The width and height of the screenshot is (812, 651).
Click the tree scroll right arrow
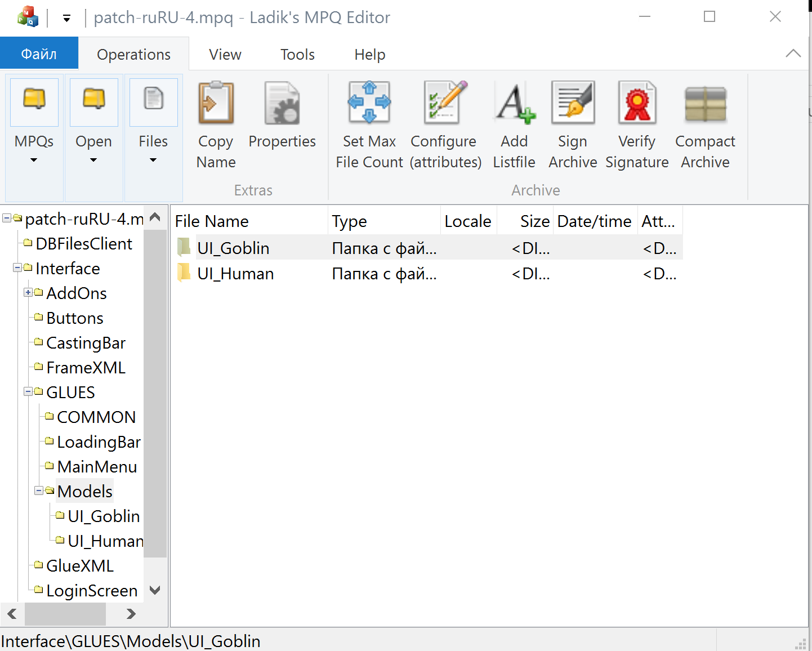(x=131, y=614)
